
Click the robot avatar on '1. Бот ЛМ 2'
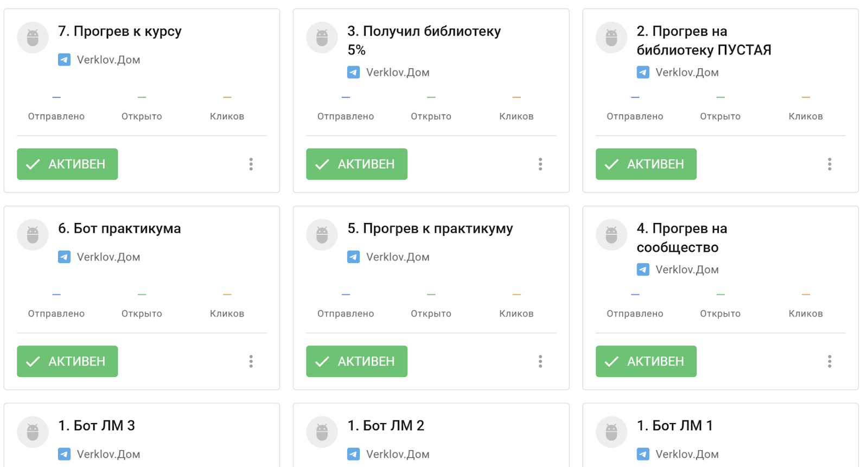pyautogui.click(x=322, y=432)
